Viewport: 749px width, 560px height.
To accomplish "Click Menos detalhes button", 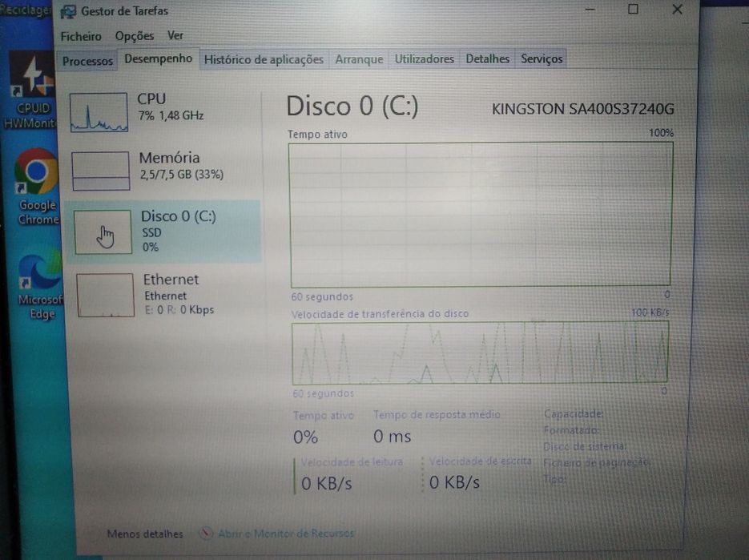I will click(x=145, y=534).
